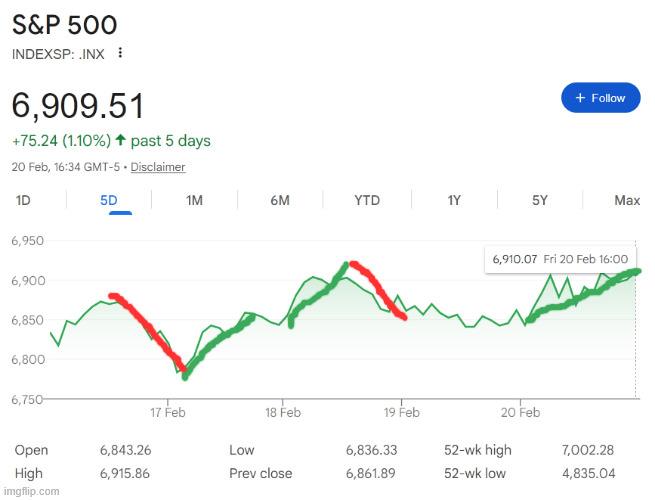This screenshot has width=655, height=500.
Task: Click the 52-wk high value 7,002.28
Action: tap(593, 451)
